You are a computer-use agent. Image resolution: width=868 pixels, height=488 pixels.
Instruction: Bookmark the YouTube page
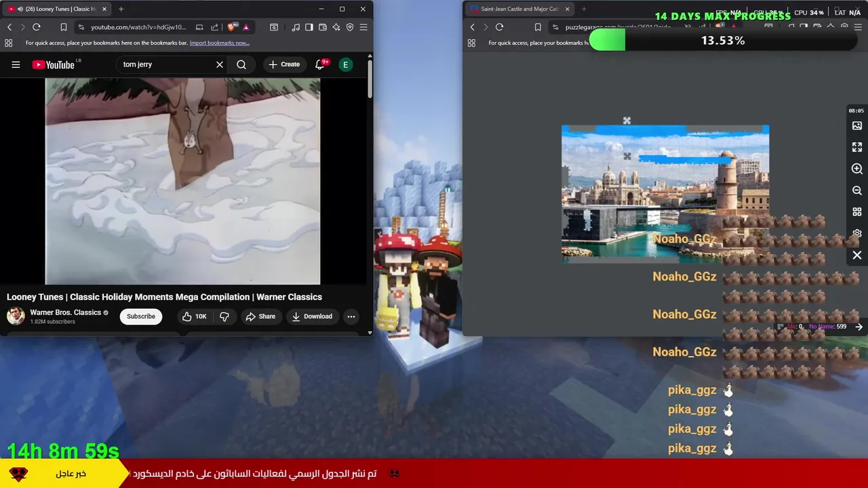click(x=63, y=27)
